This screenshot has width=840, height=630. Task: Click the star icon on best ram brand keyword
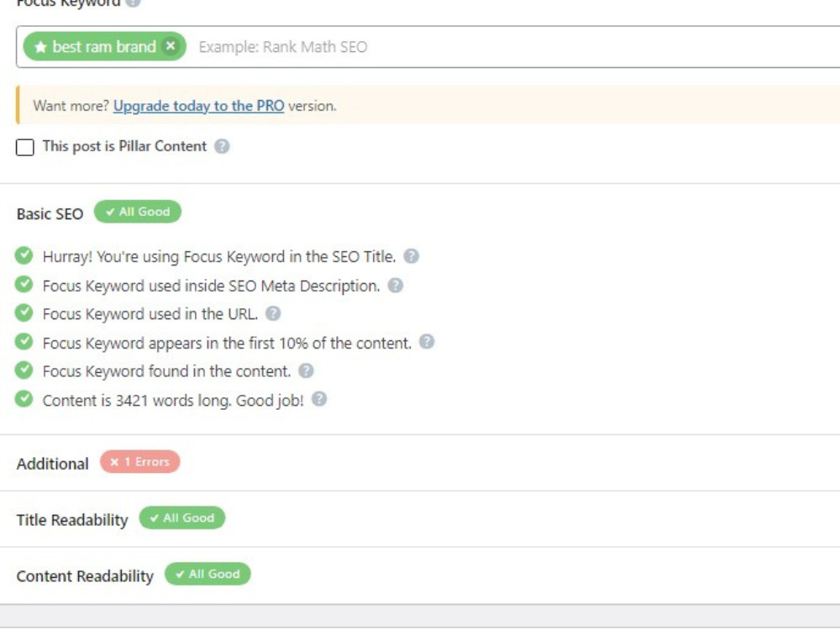pos(40,47)
